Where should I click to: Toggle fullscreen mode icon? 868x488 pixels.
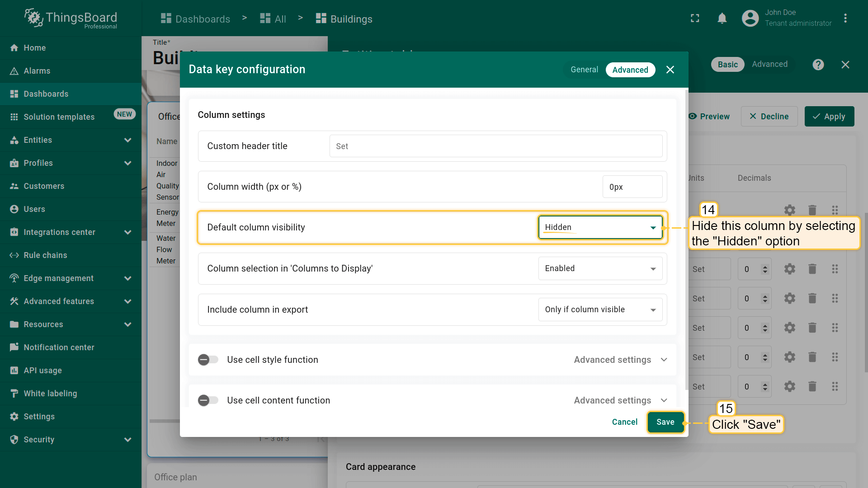pyautogui.click(x=695, y=19)
